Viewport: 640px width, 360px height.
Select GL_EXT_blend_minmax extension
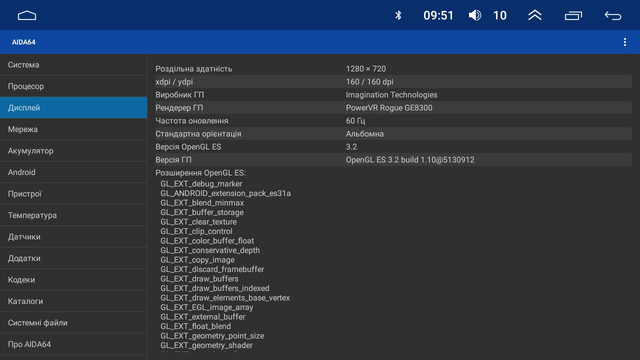pos(202,203)
